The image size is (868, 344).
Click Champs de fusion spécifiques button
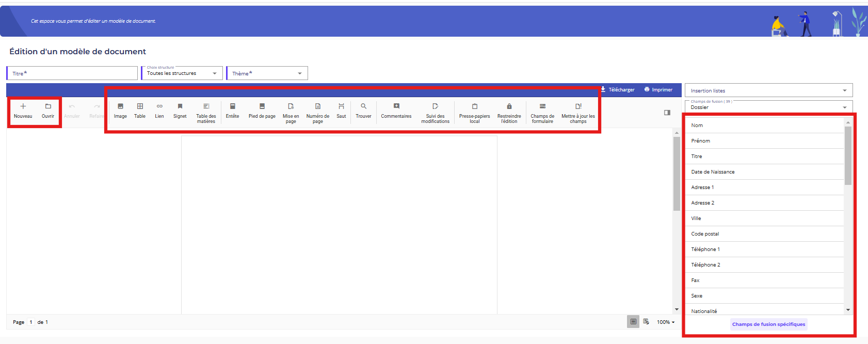point(768,324)
